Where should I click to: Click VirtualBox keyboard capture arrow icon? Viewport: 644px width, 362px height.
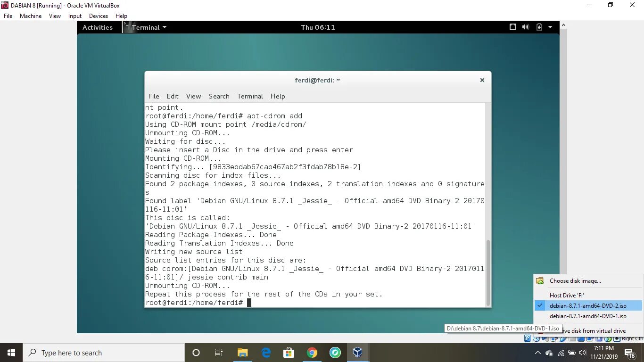coord(617,339)
